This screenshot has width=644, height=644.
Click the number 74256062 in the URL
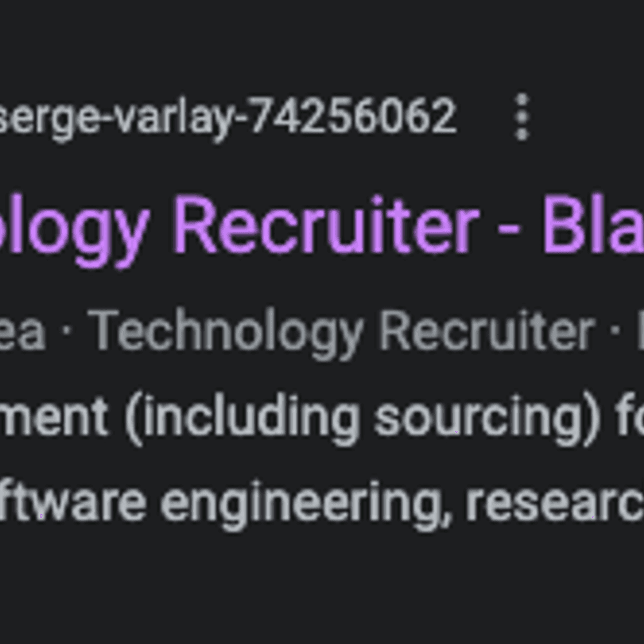coord(354,115)
